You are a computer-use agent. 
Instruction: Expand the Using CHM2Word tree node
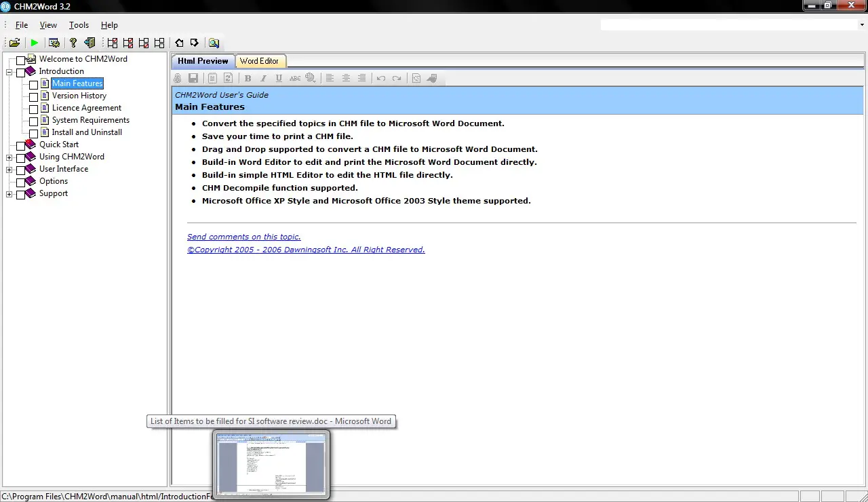(9, 158)
